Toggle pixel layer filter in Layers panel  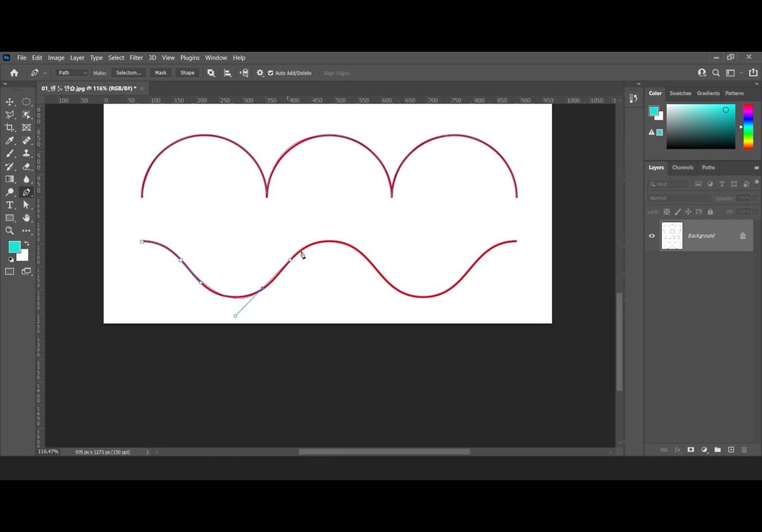point(698,184)
